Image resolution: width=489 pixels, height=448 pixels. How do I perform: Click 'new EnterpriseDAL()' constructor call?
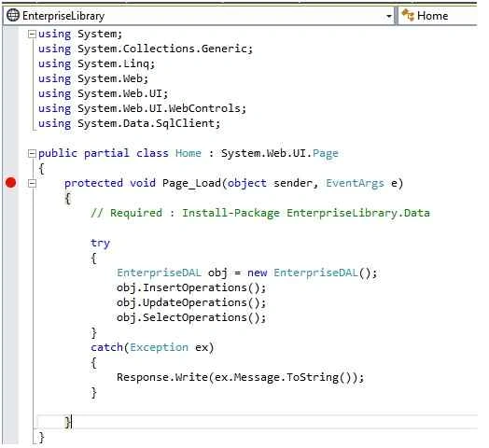click(x=313, y=273)
